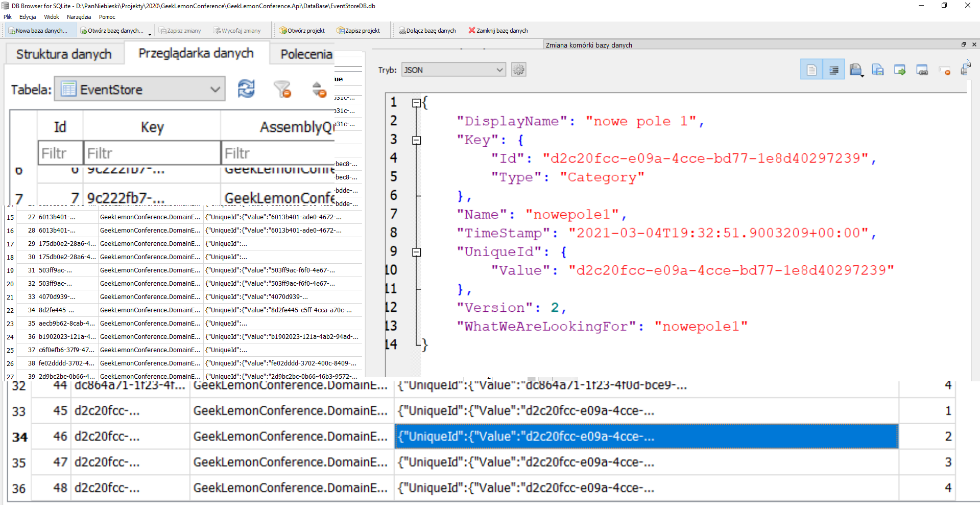Open the Tryb JSON mode dropdown
The height and width of the screenshot is (505, 980).
tap(453, 70)
